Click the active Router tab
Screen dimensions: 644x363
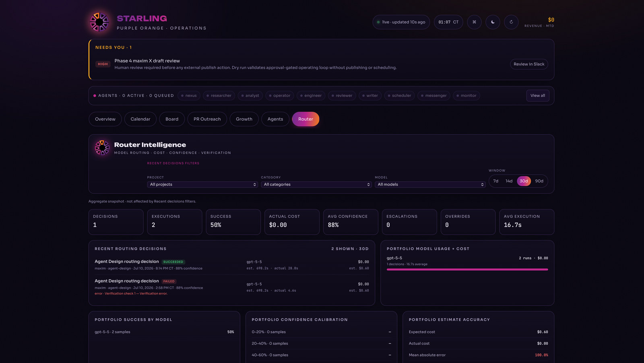(x=305, y=119)
